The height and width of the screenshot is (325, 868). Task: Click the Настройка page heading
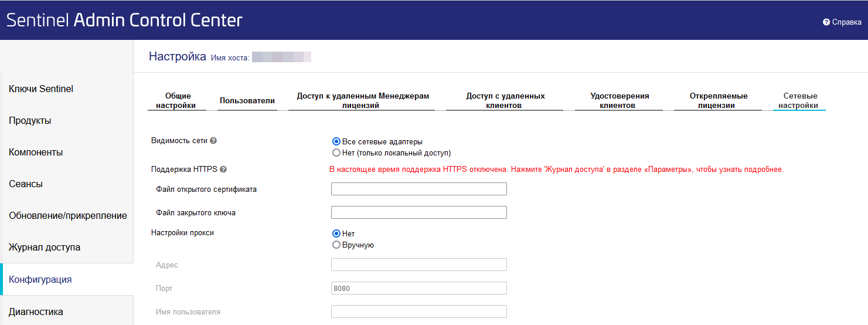click(x=178, y=56)
